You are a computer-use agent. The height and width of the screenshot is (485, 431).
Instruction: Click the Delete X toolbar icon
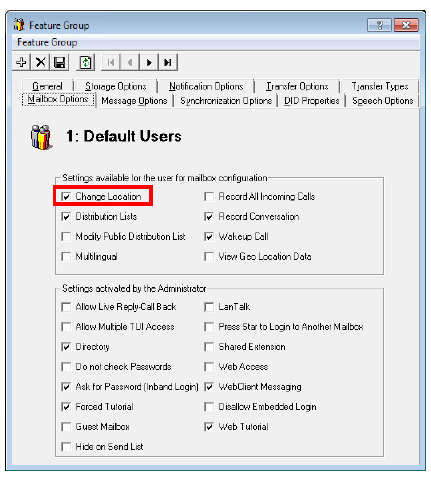tap(40, 62)
